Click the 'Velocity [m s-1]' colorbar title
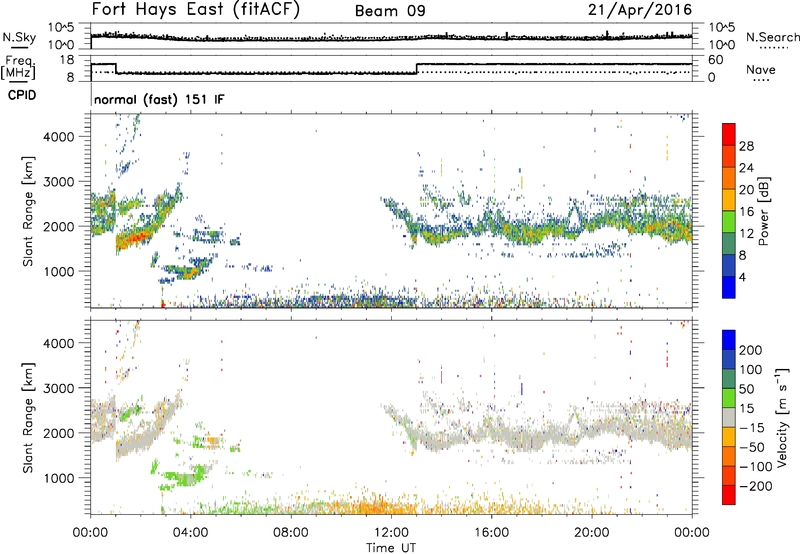 coord(782,418)
